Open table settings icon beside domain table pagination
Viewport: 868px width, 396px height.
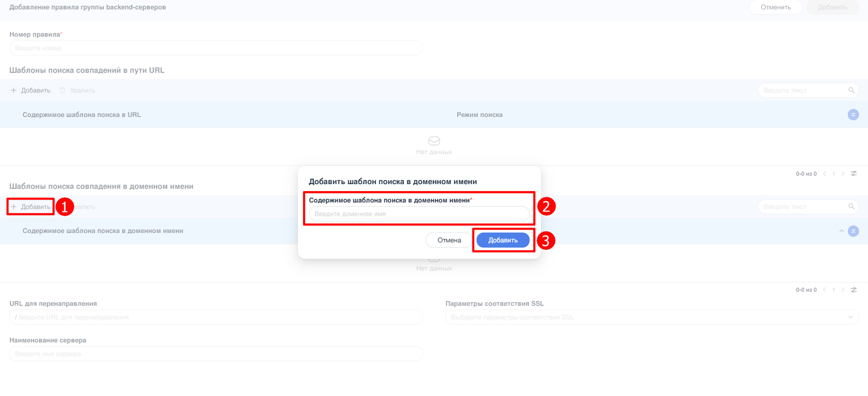(854, 290)
